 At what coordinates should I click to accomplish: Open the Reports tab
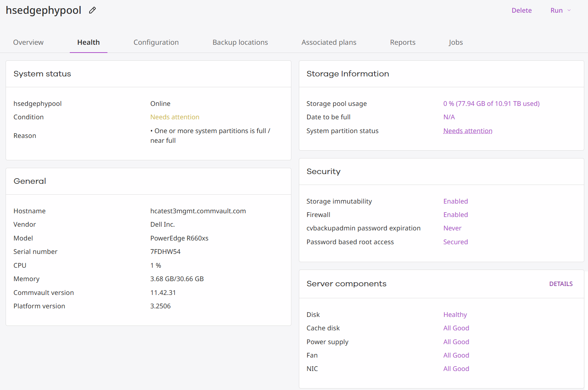403,43
